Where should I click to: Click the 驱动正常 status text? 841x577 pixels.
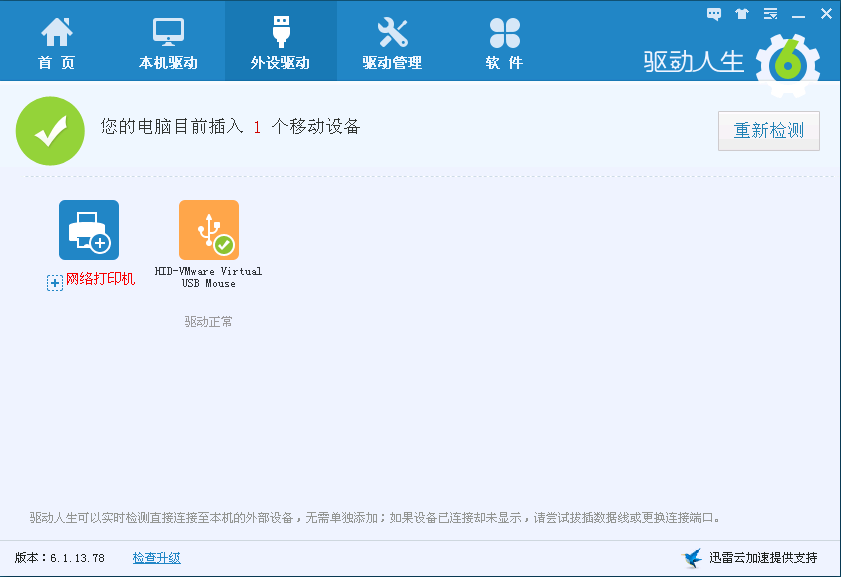209,322
